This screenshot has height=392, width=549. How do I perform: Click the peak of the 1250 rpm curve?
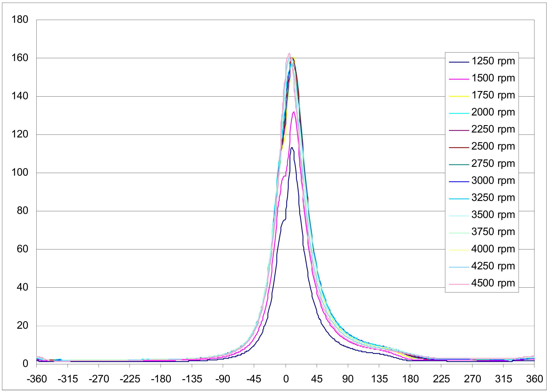pos(292,148)
